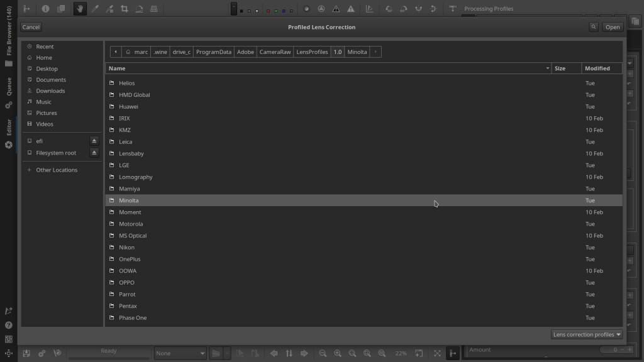644x362 pixels.
Task: Select the crop tool in toolbar
Action: click(x=124, y=9)
